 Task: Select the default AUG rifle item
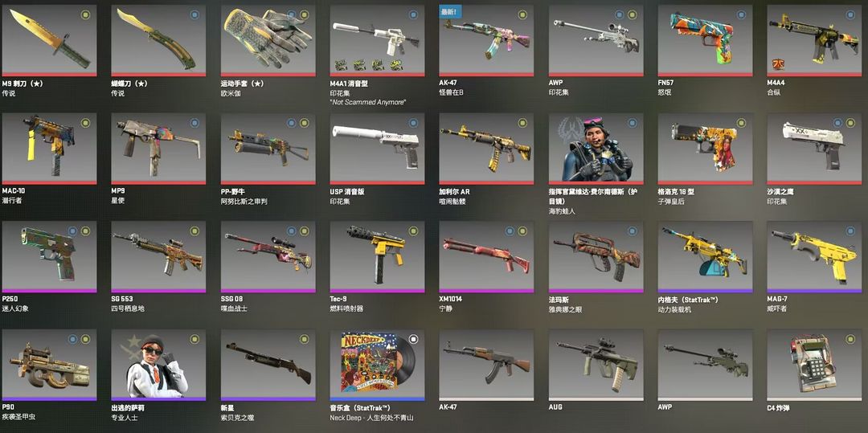(596, 365)
